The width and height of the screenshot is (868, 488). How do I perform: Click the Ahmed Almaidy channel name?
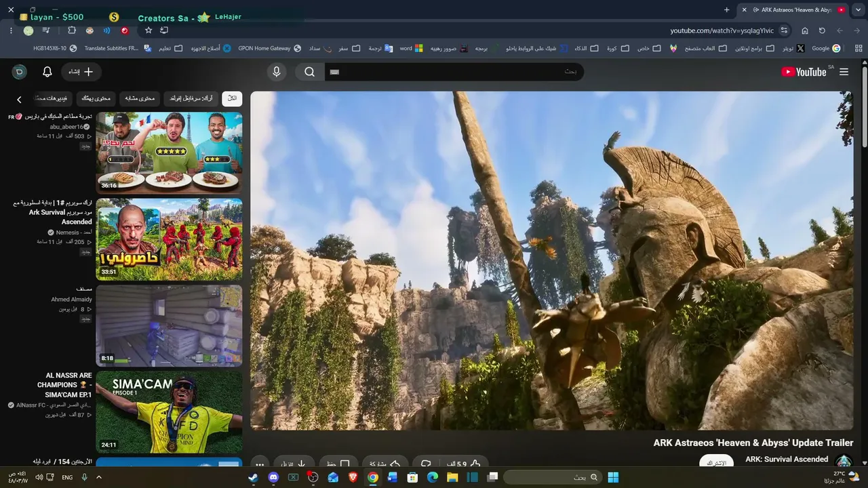coord(71,299)
